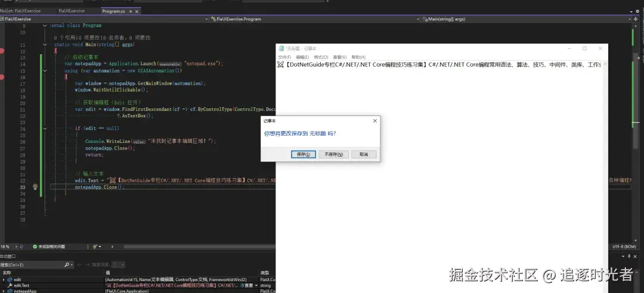
Task: Remove the breakpoint on line 16
Action: click(x=2, y=77)
